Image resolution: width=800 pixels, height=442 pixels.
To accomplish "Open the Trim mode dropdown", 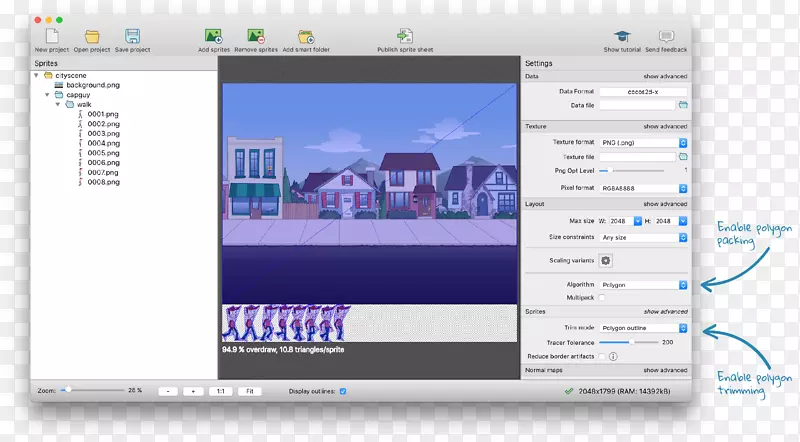I will (x=643, y=327).
